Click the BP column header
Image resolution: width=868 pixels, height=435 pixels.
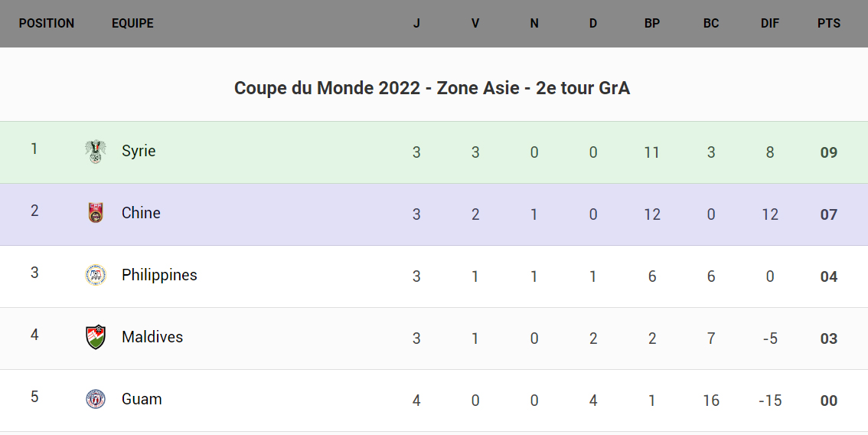pos(652,24)
